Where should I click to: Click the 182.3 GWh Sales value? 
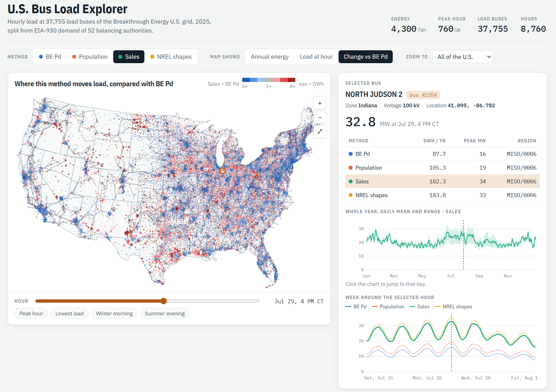click(x=437, y=181)
